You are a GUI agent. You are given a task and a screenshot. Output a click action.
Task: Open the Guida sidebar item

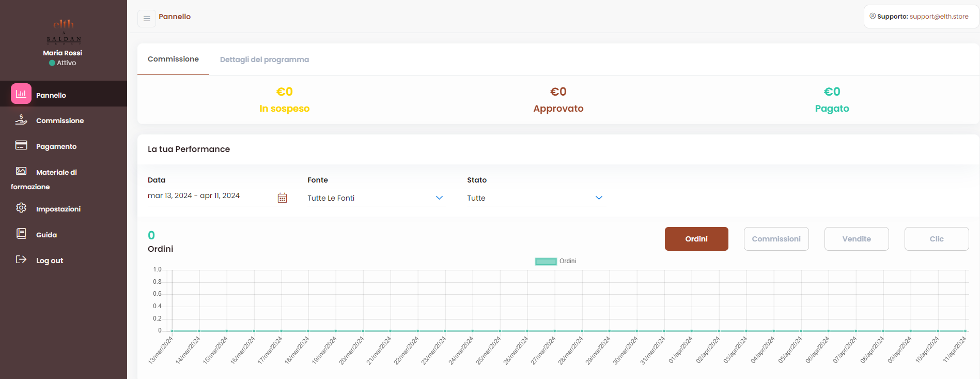tap(64, 234)
